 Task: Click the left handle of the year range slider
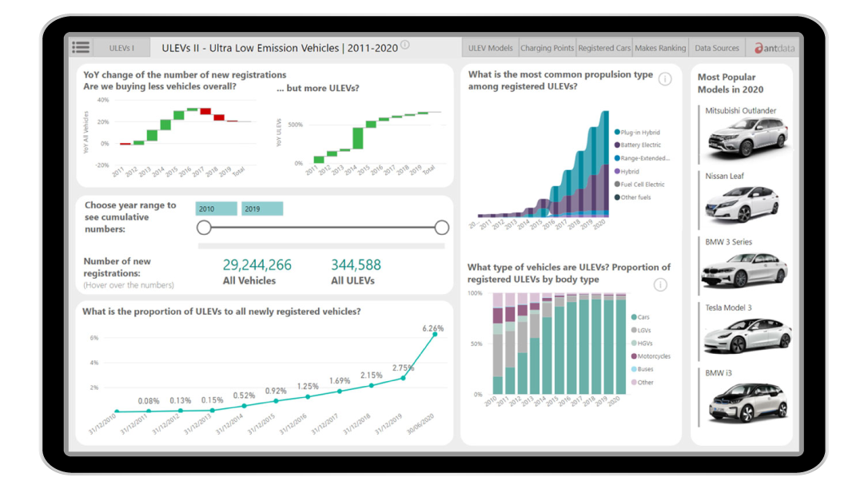coord(203,226)
